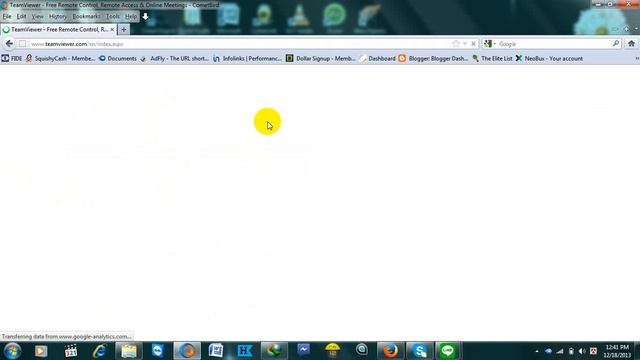Open the SquishyCash bookmark

(x=60, y=58)
